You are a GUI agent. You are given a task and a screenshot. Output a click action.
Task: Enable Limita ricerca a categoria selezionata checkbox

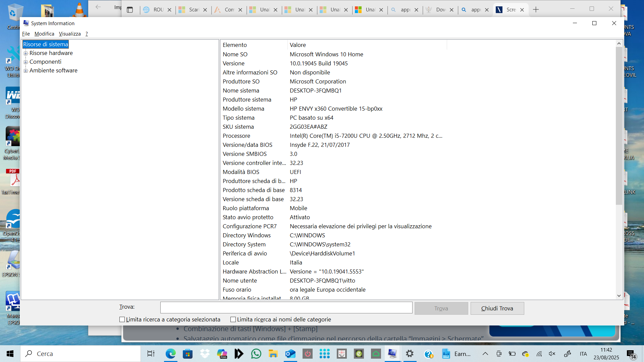(x=122, y=319)
